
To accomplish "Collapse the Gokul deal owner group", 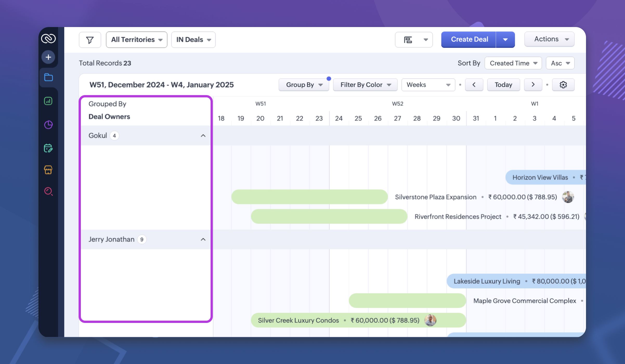I will (203, 135).
